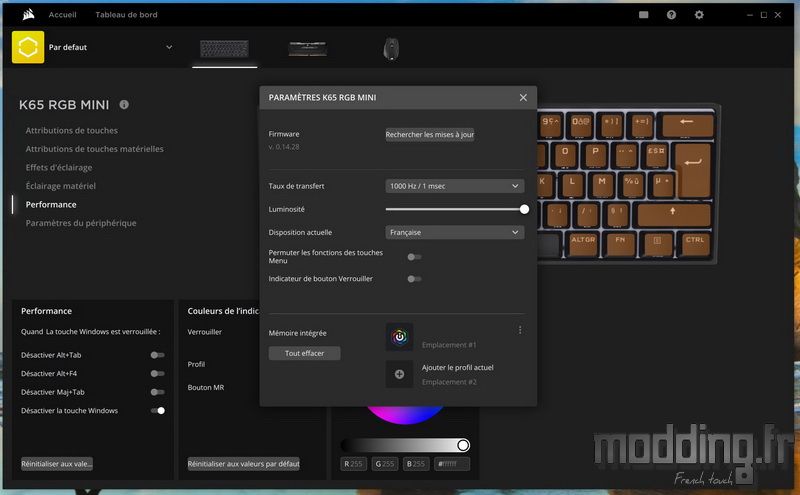Click the help question mark icon
The image size is (800, 495).
click(671, 15)
